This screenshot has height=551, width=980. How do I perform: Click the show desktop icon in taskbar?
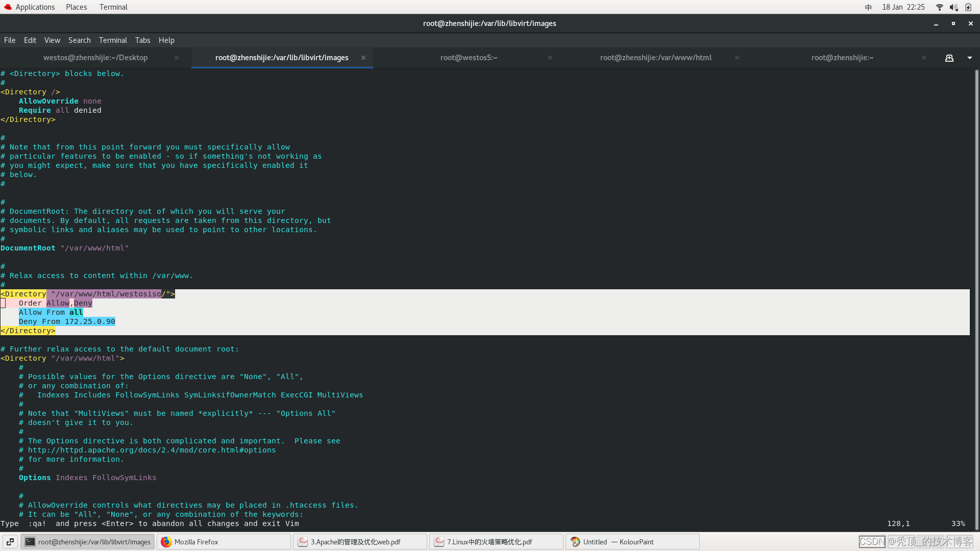10,542
